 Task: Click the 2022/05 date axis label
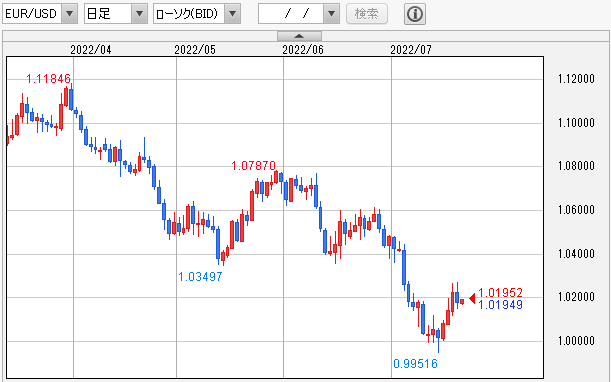click(195, 50)
